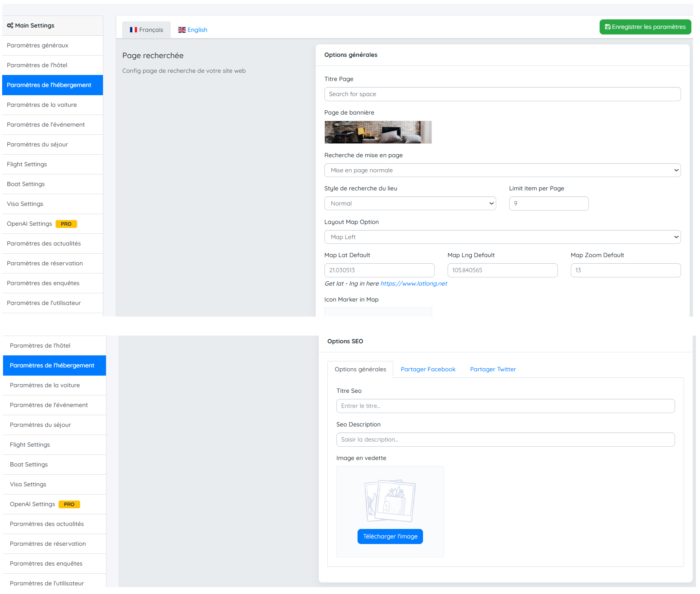The width and height of the screenshot is (700, 594).
Task: Open the Layout Map Option dropdown
Action: 502,237
